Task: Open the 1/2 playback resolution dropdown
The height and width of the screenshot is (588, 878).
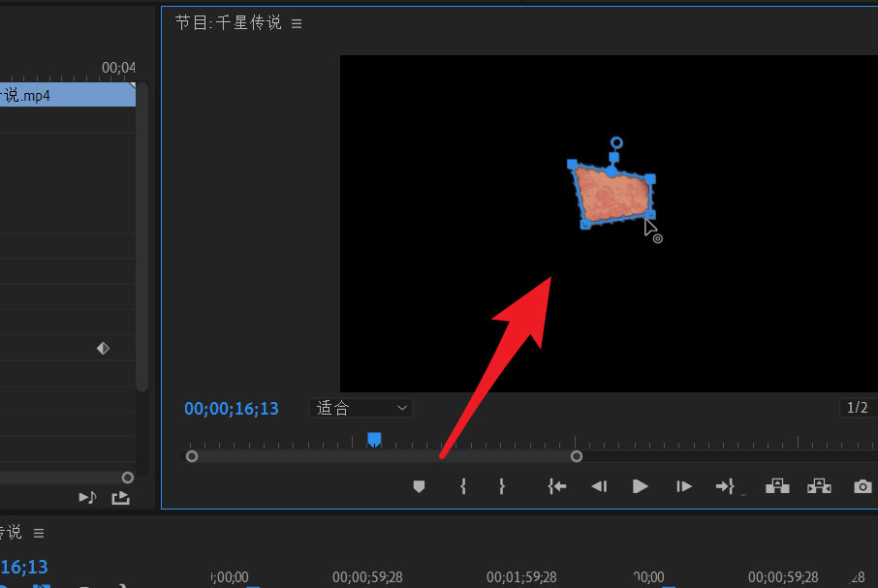Action: [x=858, y=408]
